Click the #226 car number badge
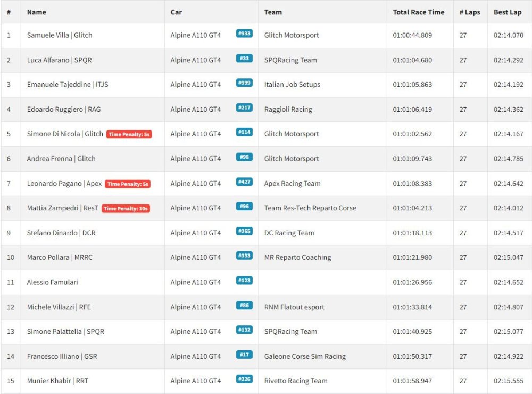Viewport: 532px width, 394px height. [x=244, y=379]
